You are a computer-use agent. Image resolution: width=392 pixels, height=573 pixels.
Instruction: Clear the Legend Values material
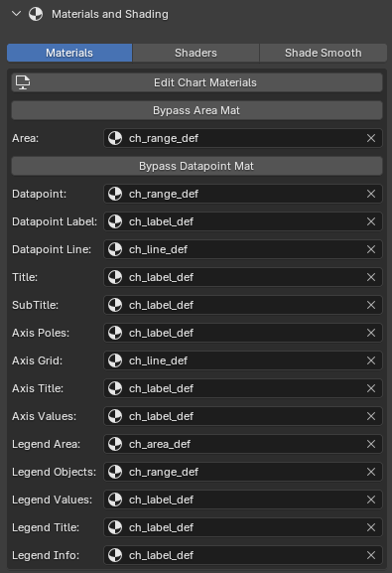371,500
